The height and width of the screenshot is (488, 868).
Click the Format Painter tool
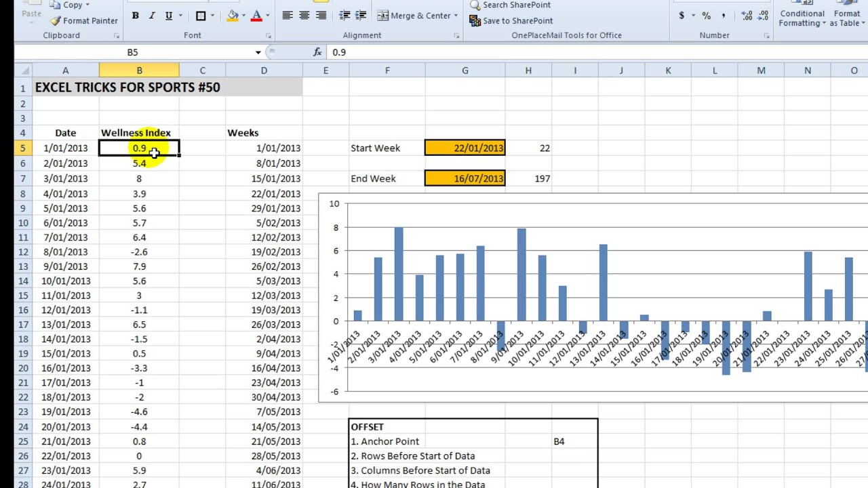point(83,20)
